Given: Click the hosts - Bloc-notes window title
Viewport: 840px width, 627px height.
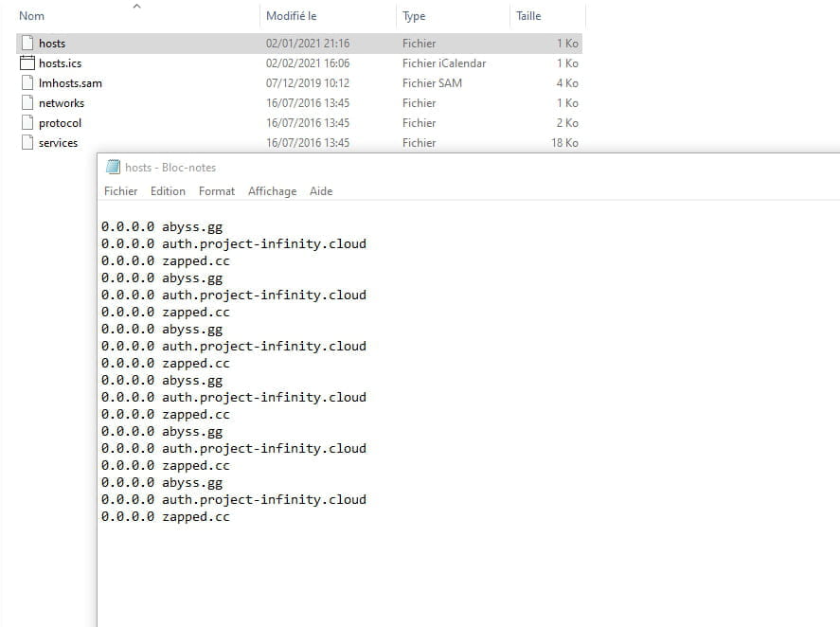Looking at the screenshot, I should 170,168.
